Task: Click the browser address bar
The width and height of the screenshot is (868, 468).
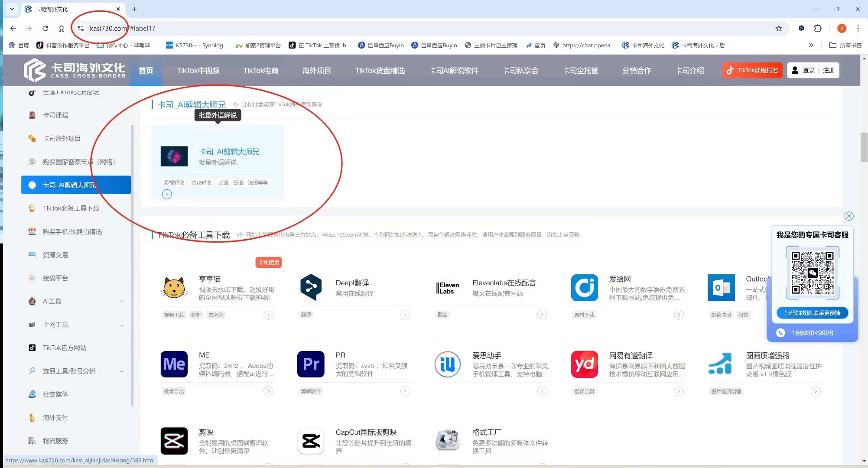Action: point(429,28)
